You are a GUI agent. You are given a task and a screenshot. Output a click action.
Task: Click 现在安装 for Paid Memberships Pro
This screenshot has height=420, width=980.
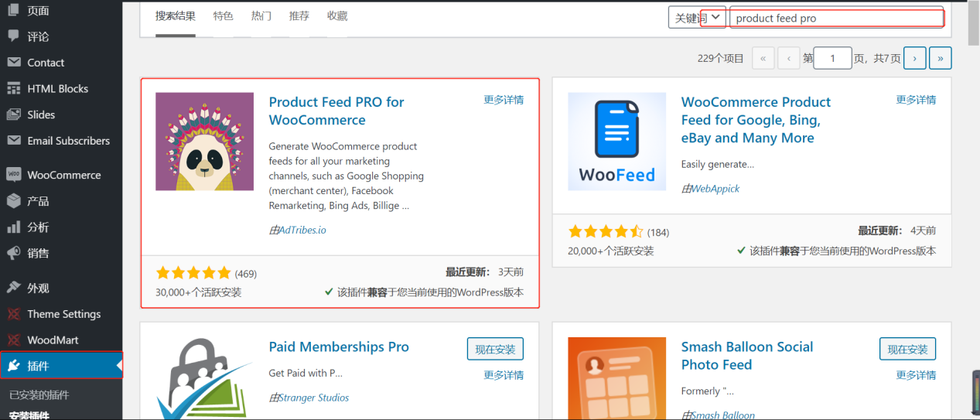tap(495, 349)
